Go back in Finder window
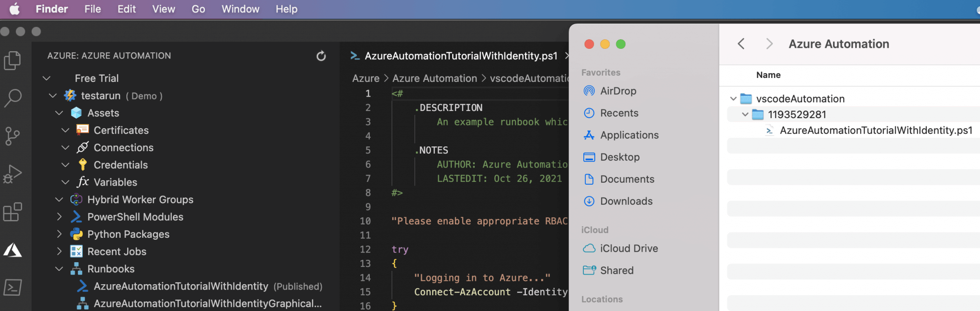Viewport: 980px width, 311px height. pos(741,44)
